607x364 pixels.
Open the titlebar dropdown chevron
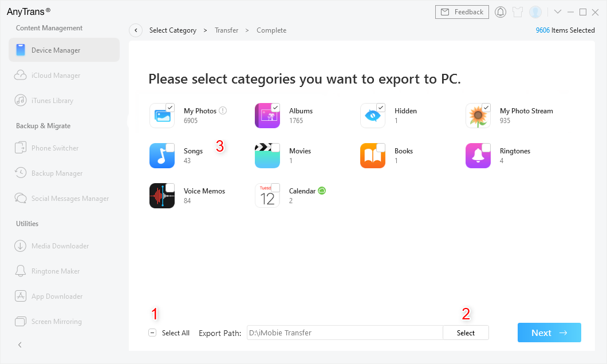click(557, 11)
